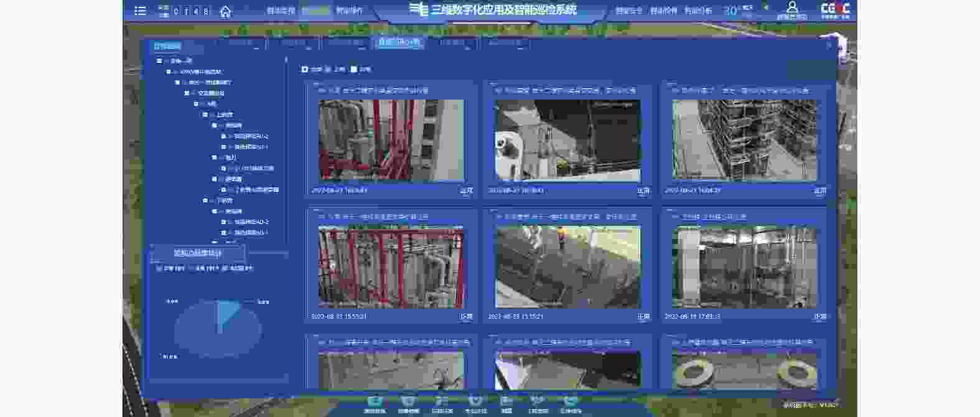
Task: Switch to the third tab of the results panel
Action: pyautogui.click(x=346, y=42)
